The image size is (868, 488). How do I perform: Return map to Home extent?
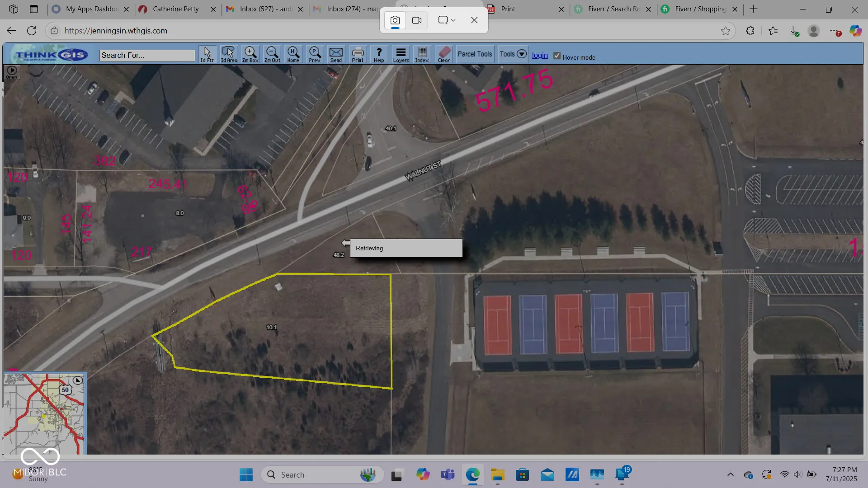click(293, 54)
